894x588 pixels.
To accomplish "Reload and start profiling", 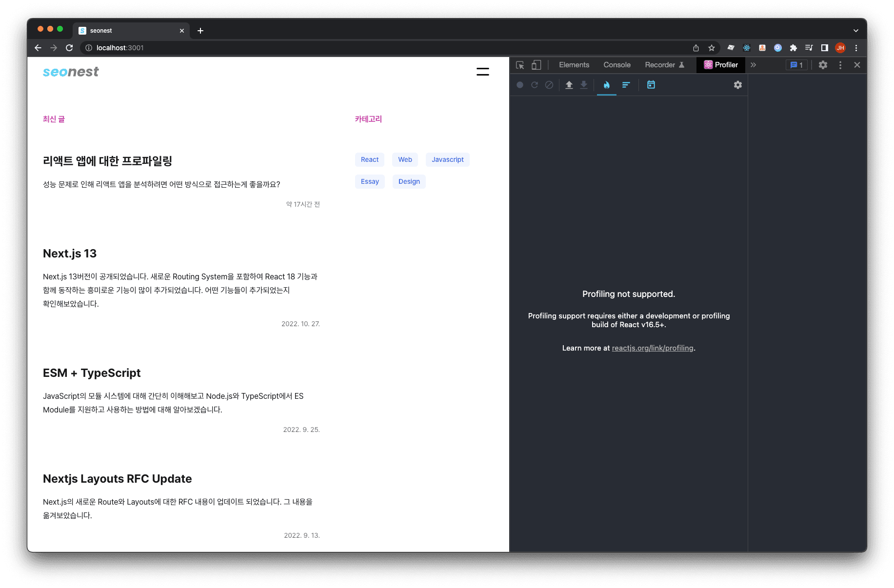I will point(535,85).
